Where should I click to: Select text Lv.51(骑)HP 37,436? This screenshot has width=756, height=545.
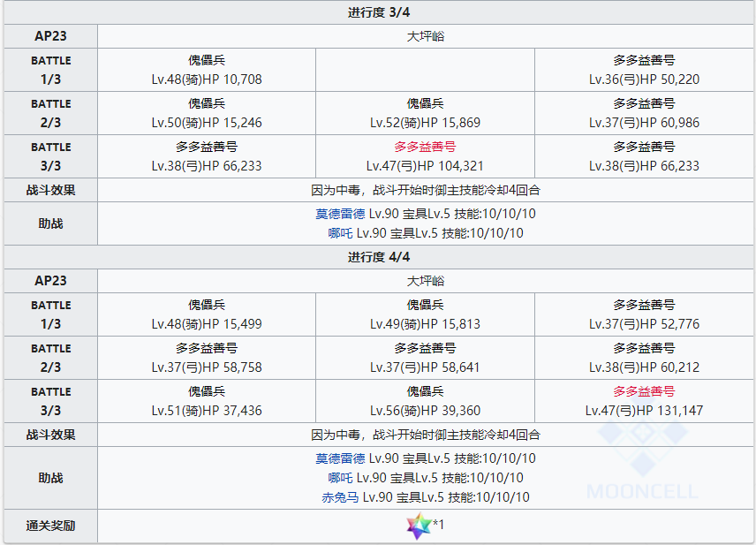click(x=207, y=411)
